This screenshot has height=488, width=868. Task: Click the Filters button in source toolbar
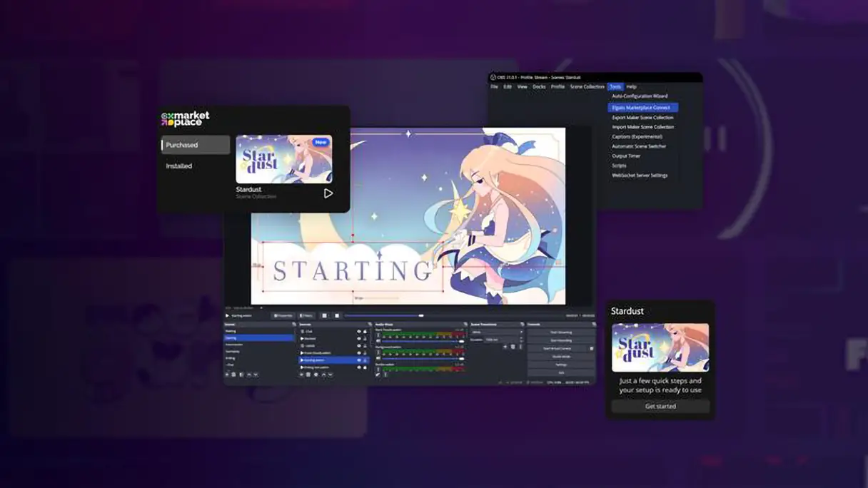click(x=306, y=315)
